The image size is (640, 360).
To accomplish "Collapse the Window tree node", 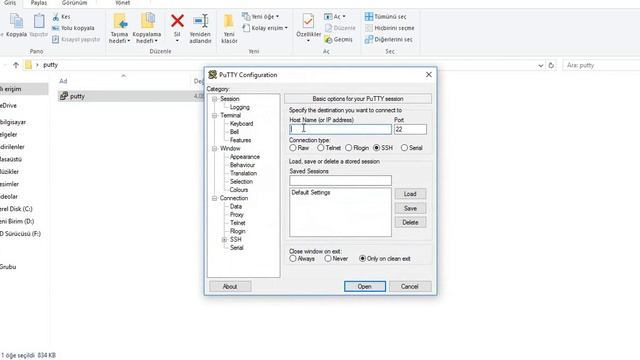I will pos(214,149).
